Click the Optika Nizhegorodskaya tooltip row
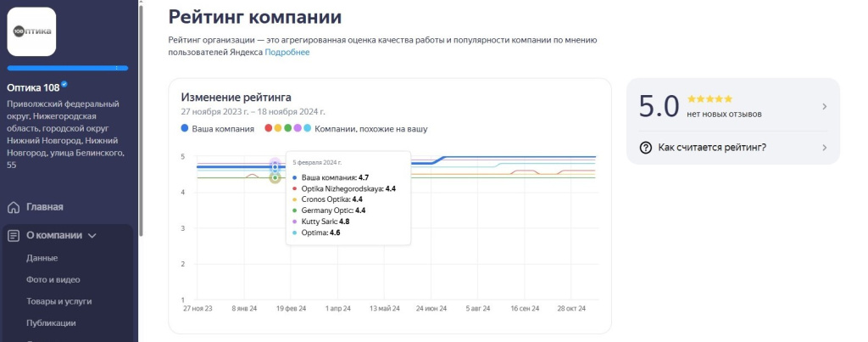This screenshot has height=342, width=868. [x=344, y=189]
